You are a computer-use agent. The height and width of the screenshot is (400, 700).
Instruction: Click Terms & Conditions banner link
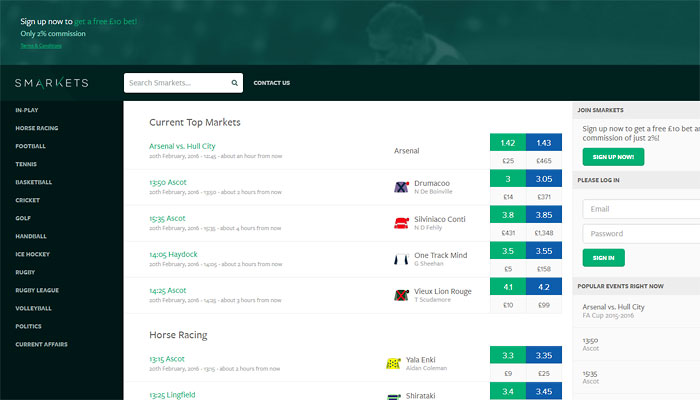[x=41, y=46]
